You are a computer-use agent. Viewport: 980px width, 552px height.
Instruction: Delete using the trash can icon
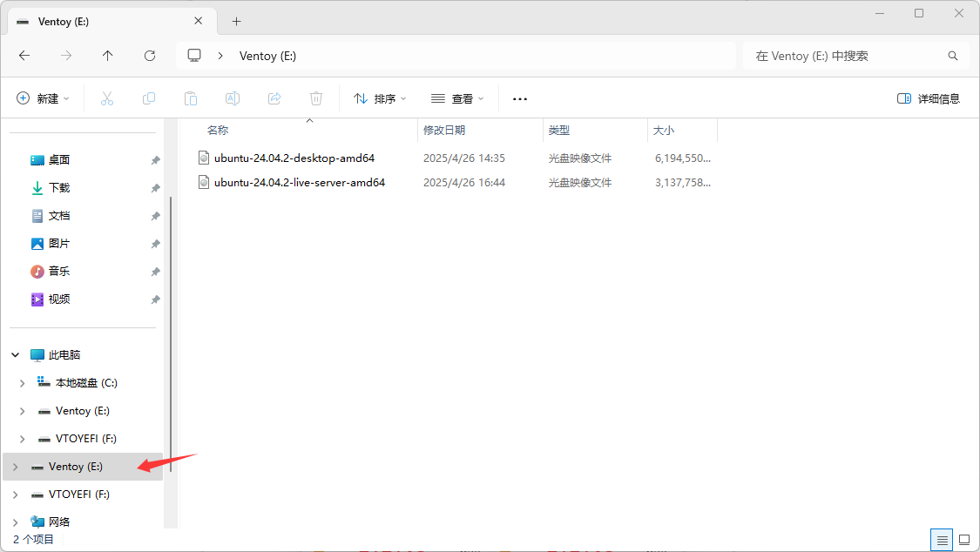316,98
